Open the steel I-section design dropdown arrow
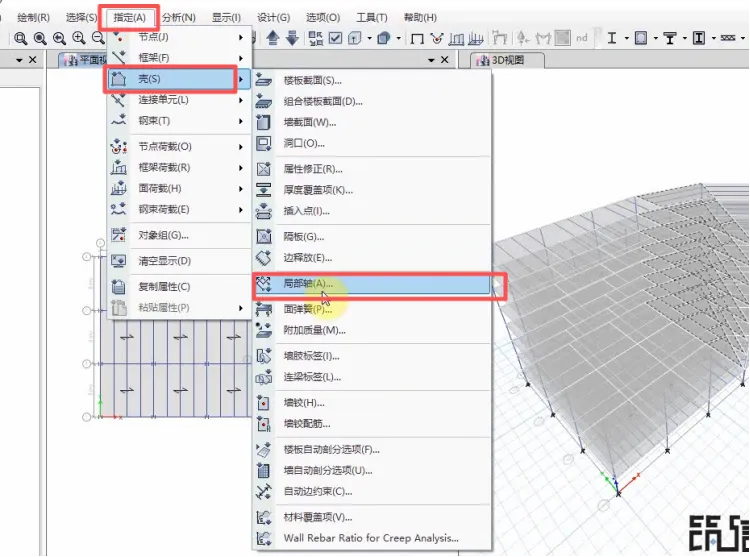The width and height of the screenshot is (750, 557). tap(626, 38)
